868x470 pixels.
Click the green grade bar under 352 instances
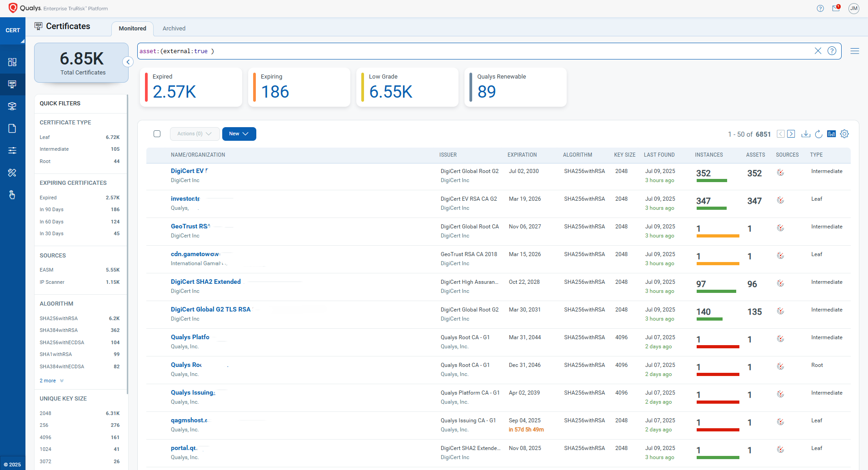point(712,181)
